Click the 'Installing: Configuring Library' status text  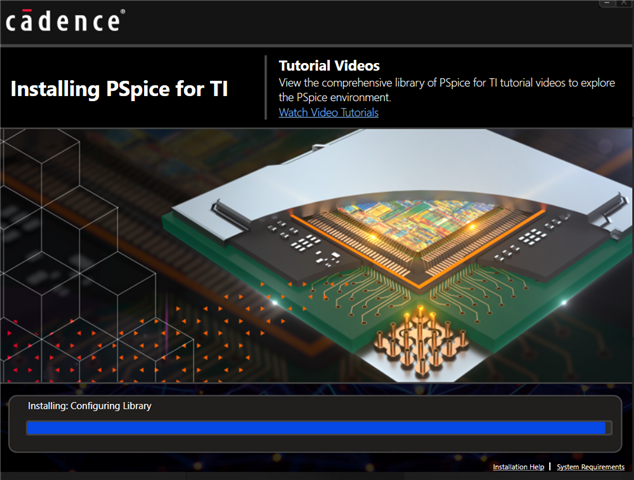[x=89, y=406]
